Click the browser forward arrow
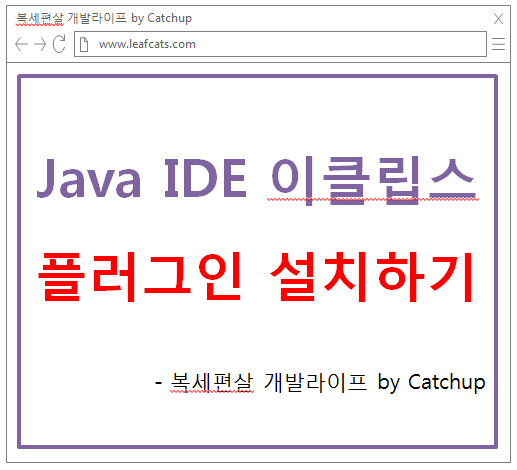 point(40,44)
